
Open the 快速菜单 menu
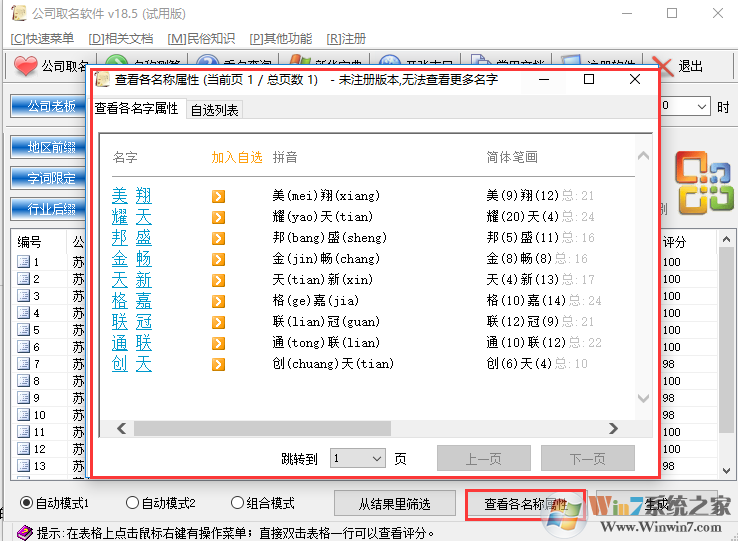(42, 39)
